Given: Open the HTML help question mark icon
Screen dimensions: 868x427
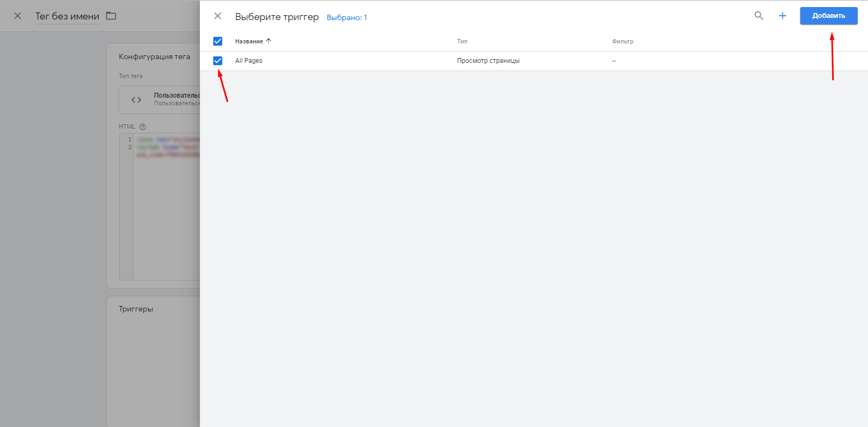Looking at the screenshot, I should pyautogui.click(x=143, y=127).
